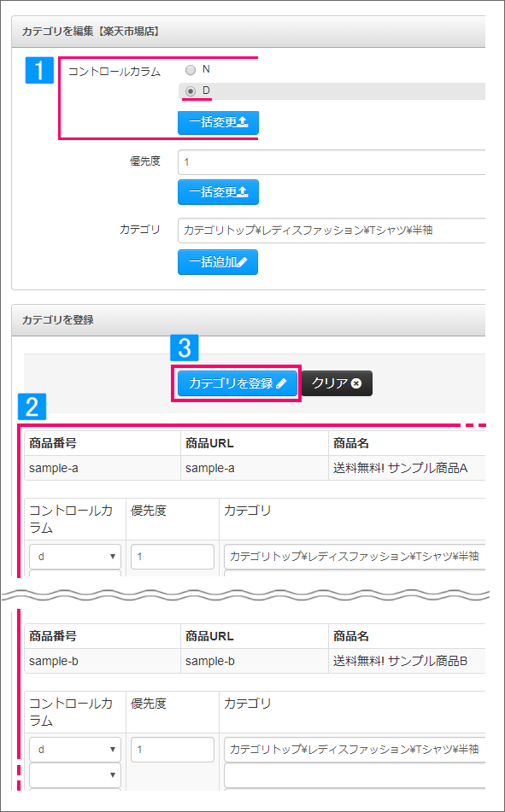Click sample-a category path text field

pyautogui.click(x=355, y=557)
